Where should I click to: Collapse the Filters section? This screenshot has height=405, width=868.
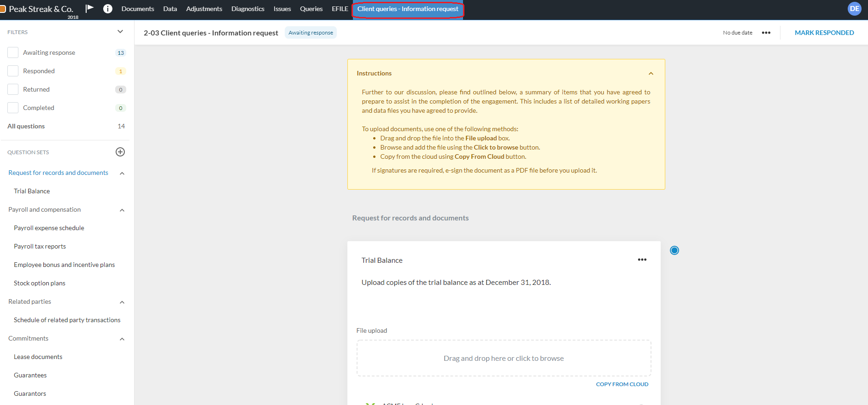[120, 32]
